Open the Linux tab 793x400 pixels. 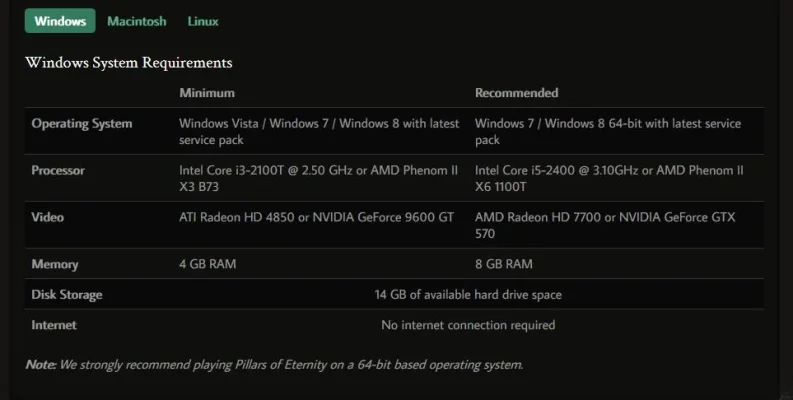point(203,21)
